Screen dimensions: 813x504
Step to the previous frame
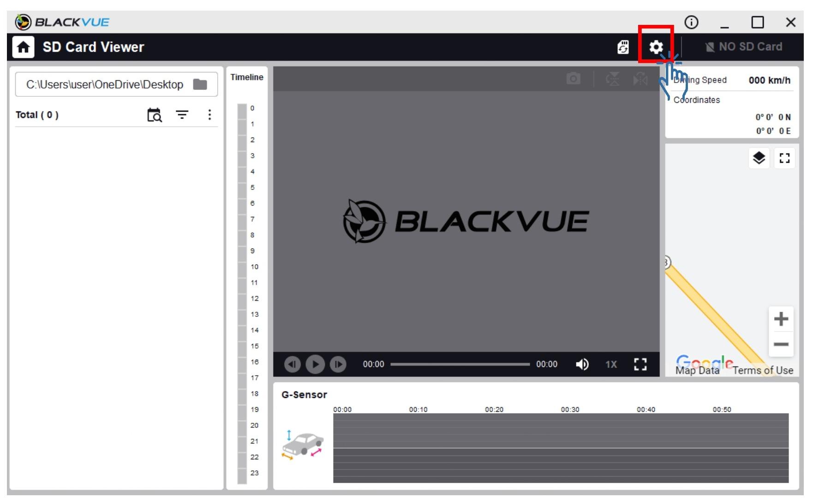(x=292, y=364)
